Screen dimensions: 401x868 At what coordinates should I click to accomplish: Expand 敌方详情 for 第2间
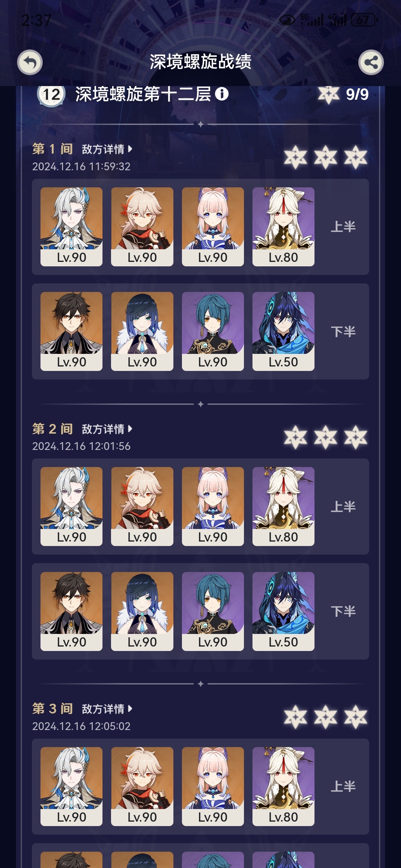click(x=107, y=429)
